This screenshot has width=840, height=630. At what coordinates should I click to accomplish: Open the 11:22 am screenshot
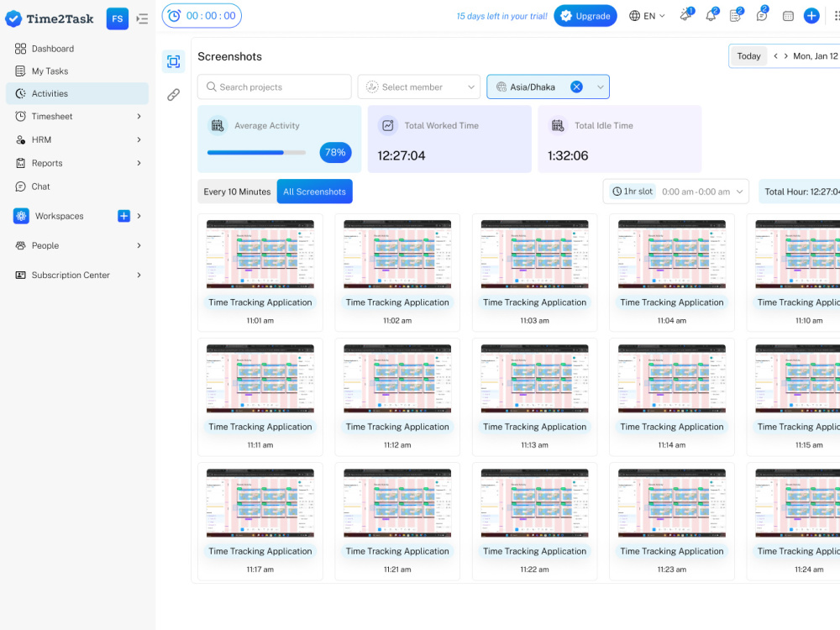point(534,502)
